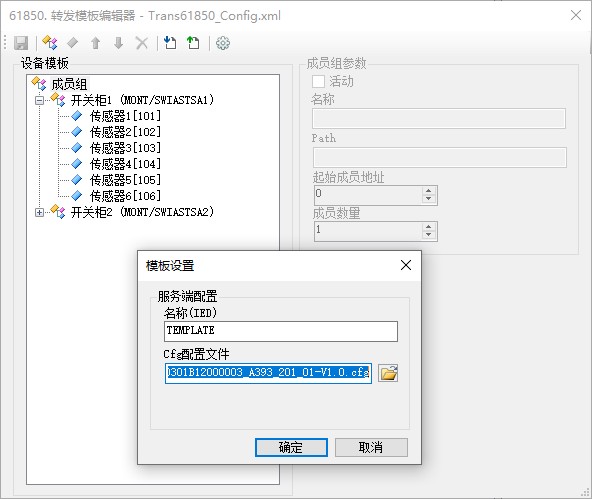Image resolution: width=592 pixels, height=499 pixels.
Task: Click the 名称(IED) TEMPLATE input field
Action: click(x=281, y=331)
